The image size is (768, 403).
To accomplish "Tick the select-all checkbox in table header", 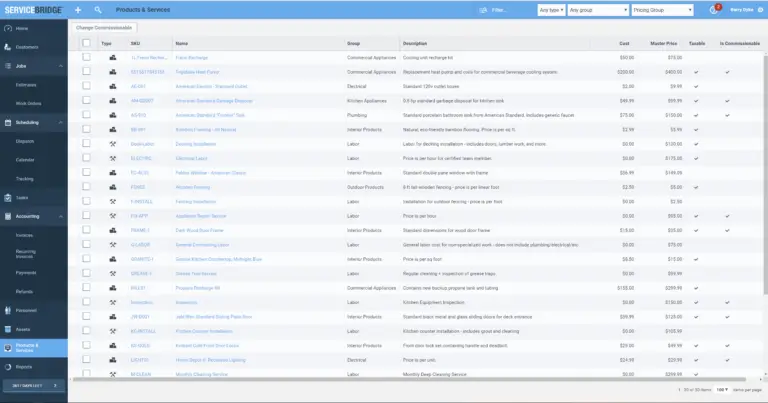I will point(86,43).
